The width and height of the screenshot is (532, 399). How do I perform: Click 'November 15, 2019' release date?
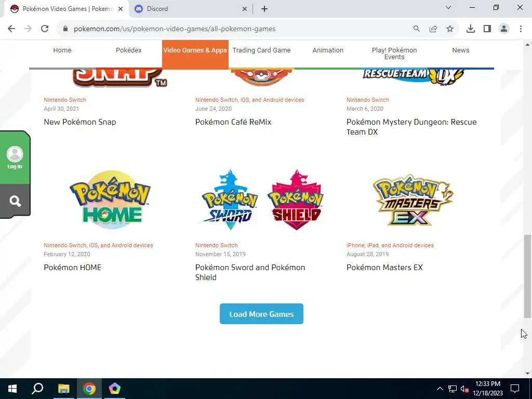pyautogui.click(x=220, y=254)
